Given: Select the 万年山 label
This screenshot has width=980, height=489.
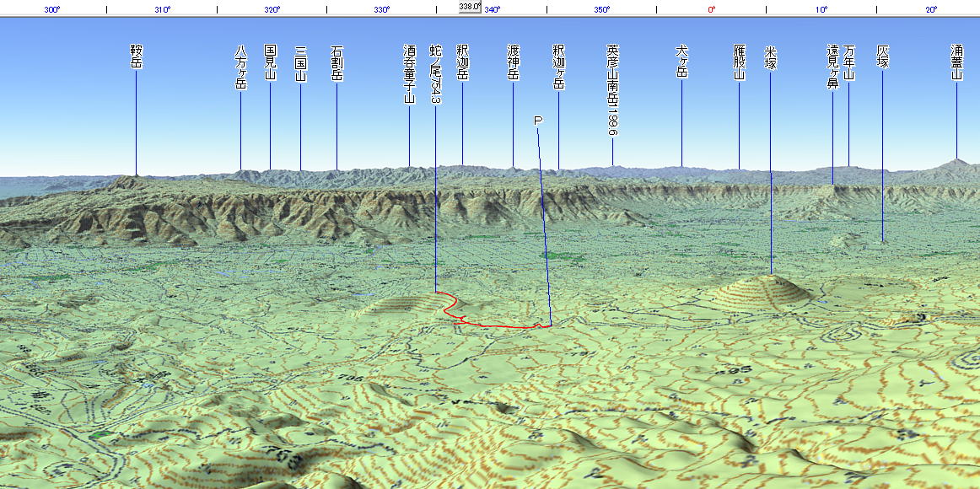Looking at the screenshot, I should point(848,62).
